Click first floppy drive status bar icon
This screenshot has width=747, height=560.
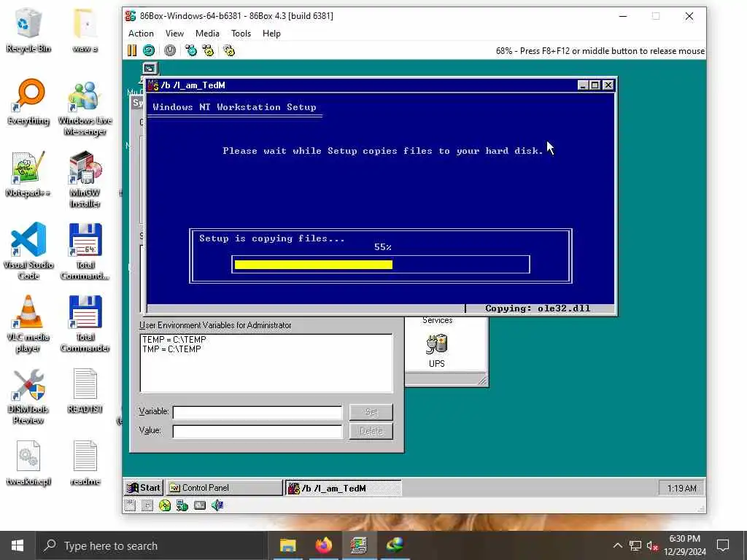130,505
